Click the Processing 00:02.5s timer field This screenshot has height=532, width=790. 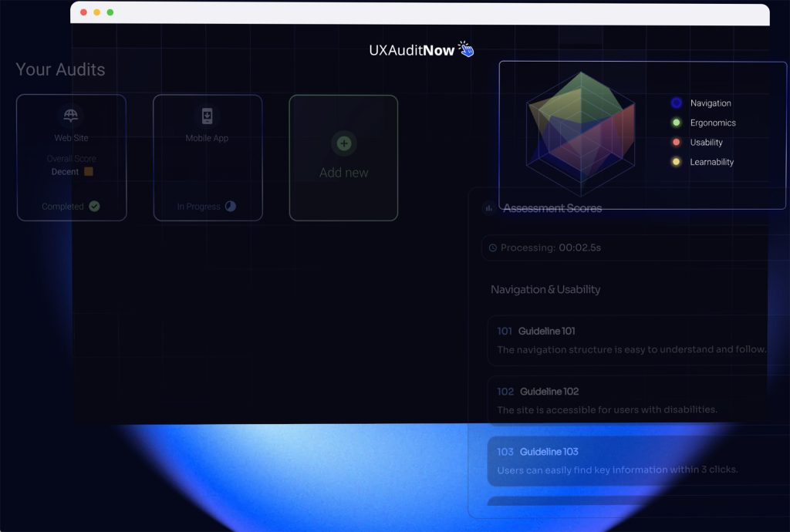(635, 247)
